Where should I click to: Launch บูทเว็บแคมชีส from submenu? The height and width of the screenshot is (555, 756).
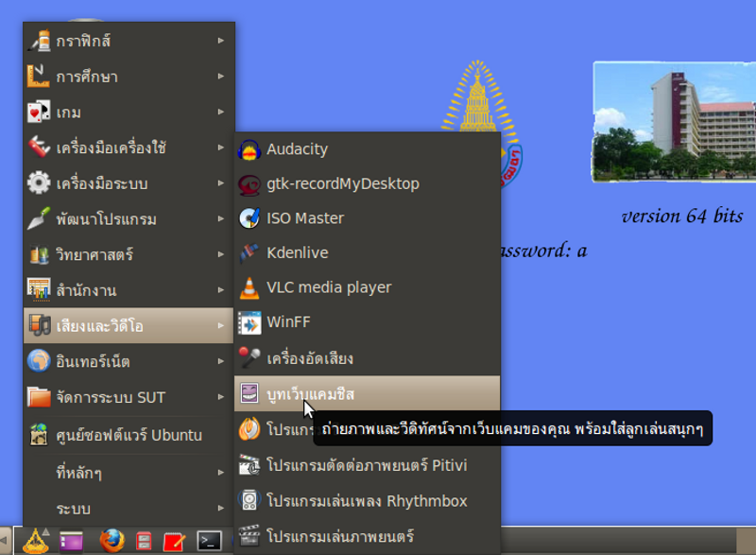click(x=368, y=393)
